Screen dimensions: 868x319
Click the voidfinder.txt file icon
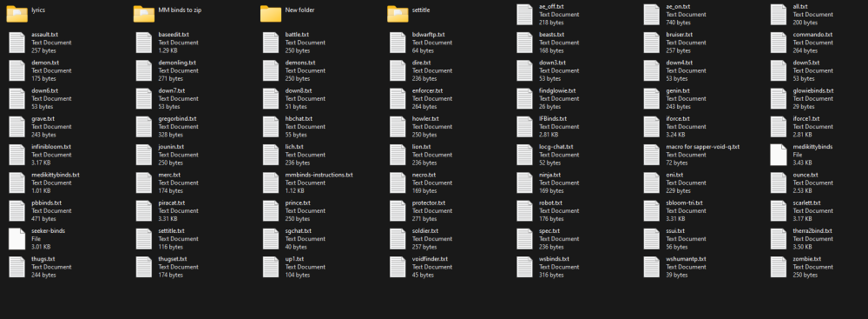click(398, 267)
